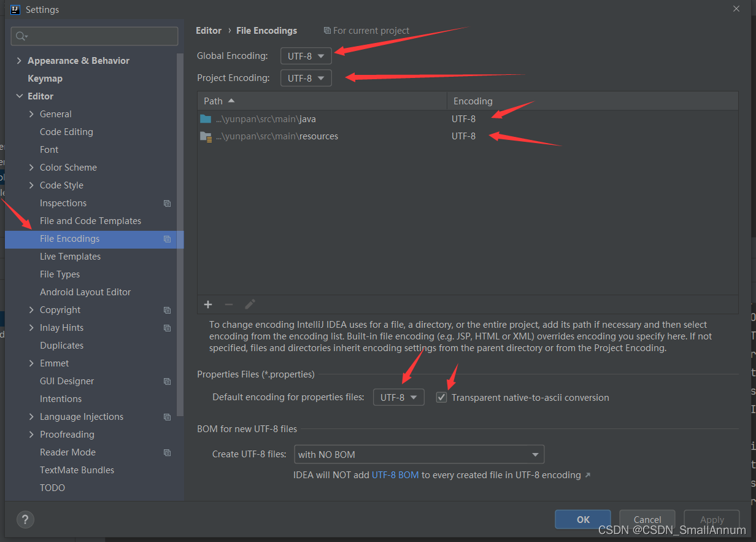
Task: Collapse the Editor section
Action: tap(19, 96)
